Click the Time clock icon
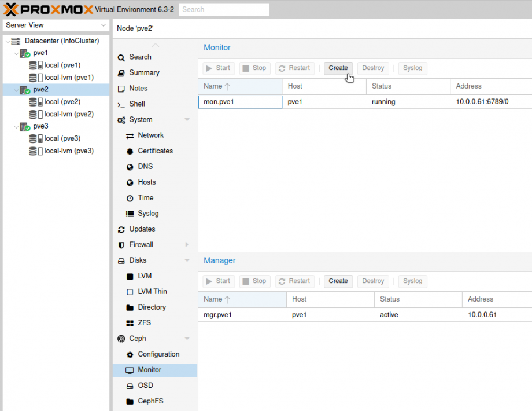 130,197
